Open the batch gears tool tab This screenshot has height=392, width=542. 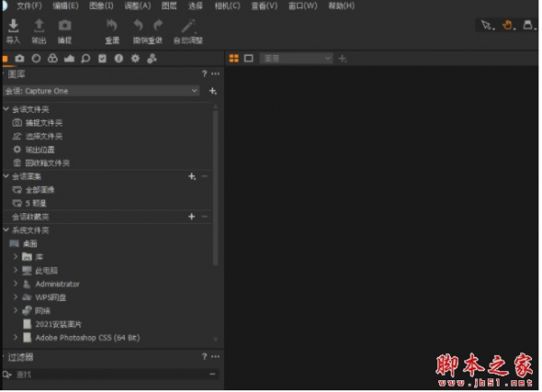(152, 59)
